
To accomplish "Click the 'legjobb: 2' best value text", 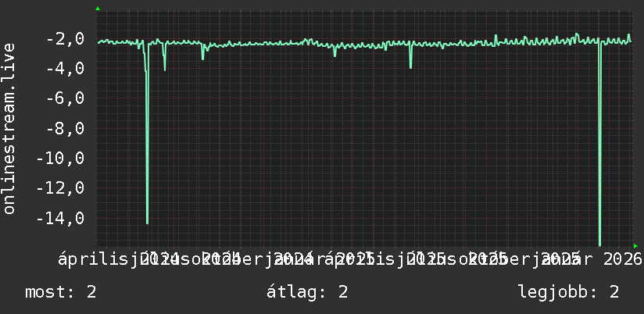I will [x=569, y=292].
